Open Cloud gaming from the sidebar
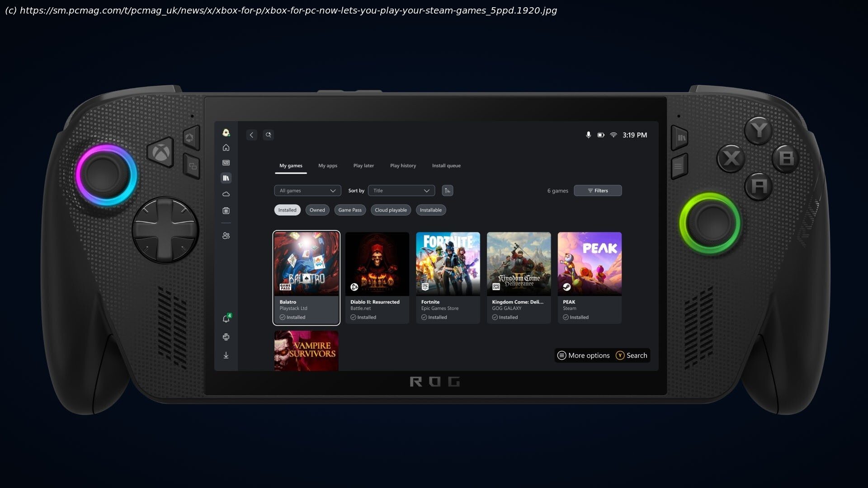 click(x=226, y=194)
